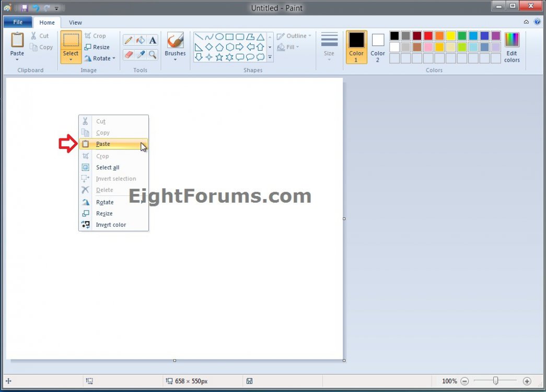This screenshot has height=392, width=546.
Task: Choose the Right arrow shape
Action: (x=240, y=47)
